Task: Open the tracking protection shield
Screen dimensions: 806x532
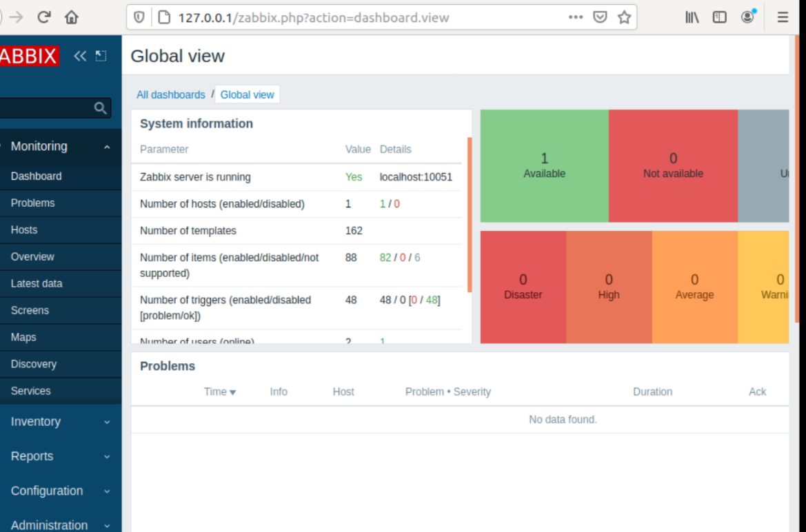Action: click(x=139, y=17)
